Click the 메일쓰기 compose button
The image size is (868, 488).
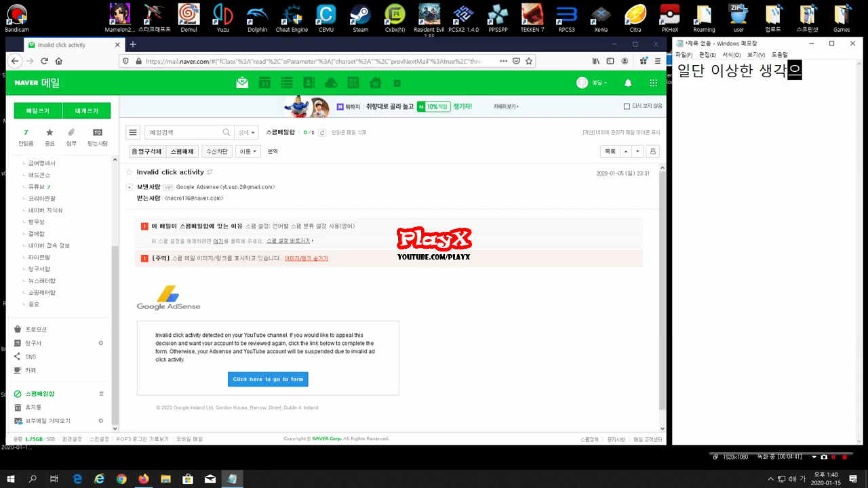coord(38,110)
